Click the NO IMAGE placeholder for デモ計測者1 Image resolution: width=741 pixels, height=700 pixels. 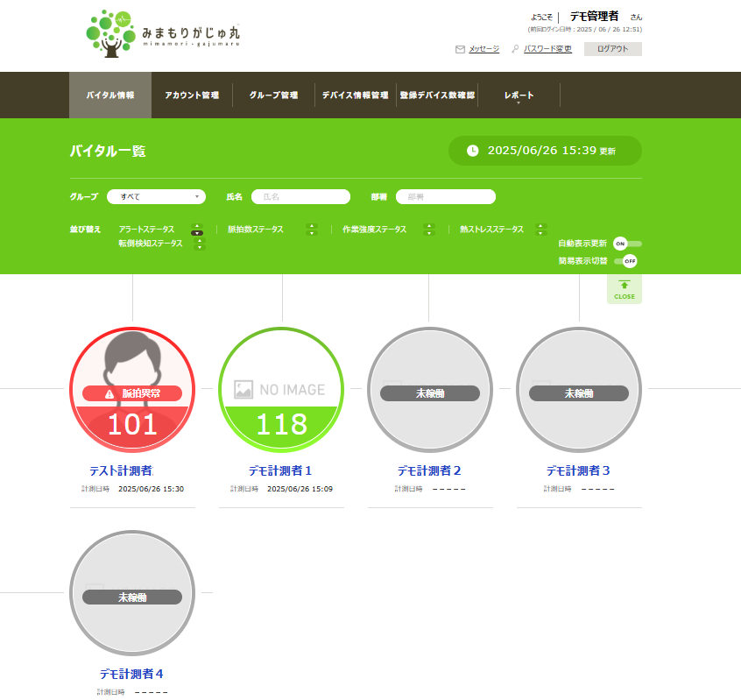tap(279, 389)
